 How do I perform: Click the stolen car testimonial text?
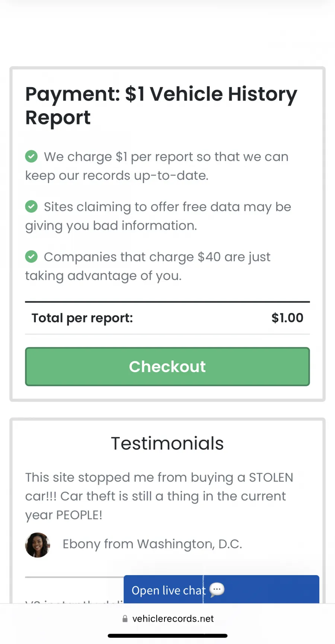(x=159, y=496)
